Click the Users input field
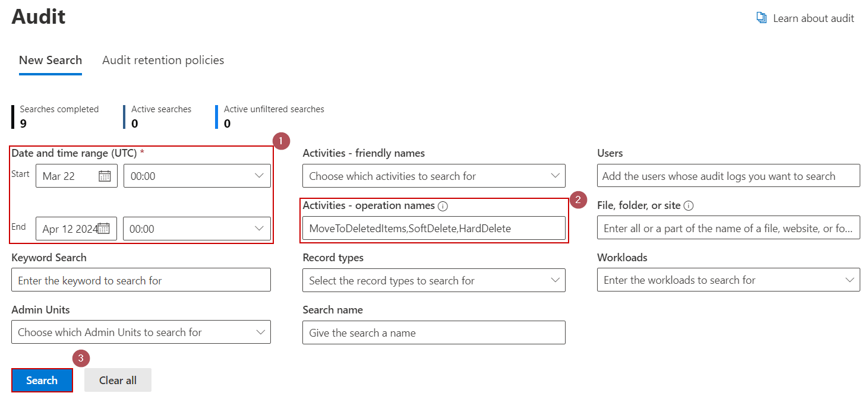This screenshot has height=396, width=868. click(x=728, y=176)
